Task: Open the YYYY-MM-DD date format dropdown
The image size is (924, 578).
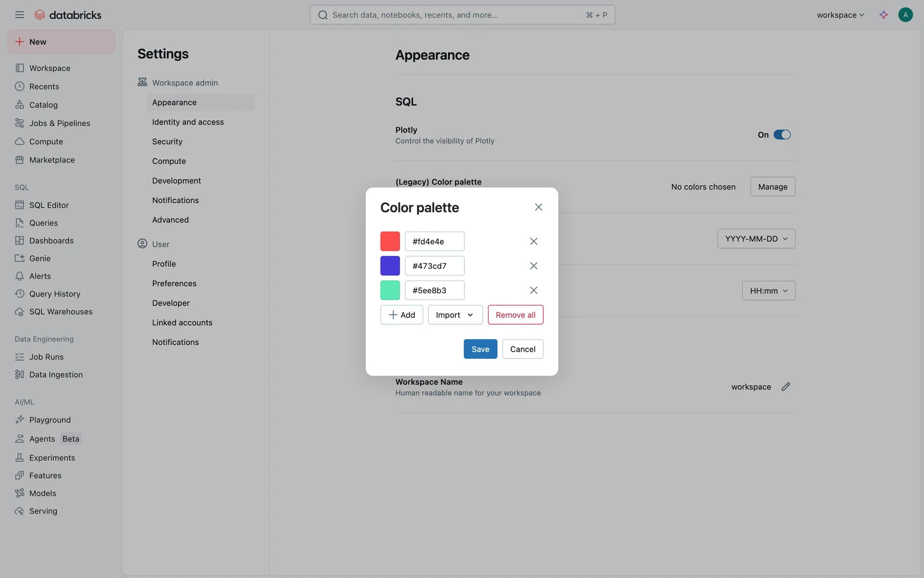Action: (756, 239)
